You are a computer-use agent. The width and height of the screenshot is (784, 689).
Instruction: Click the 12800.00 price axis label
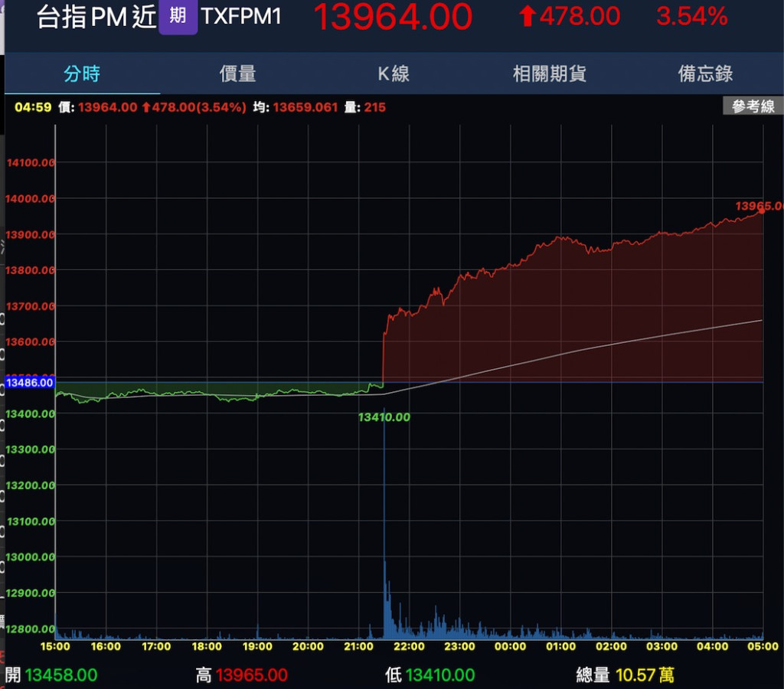[x=31, y=629]
